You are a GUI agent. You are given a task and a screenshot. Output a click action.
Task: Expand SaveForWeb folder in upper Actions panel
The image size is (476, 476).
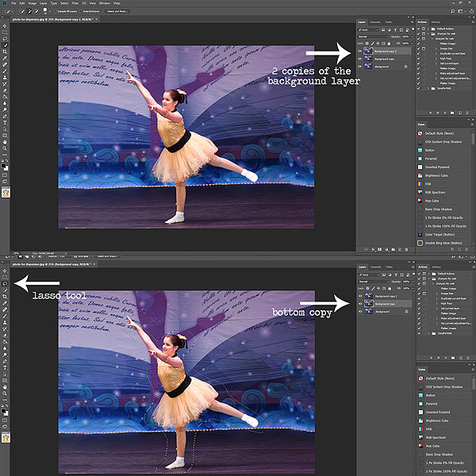pos(428,88)
